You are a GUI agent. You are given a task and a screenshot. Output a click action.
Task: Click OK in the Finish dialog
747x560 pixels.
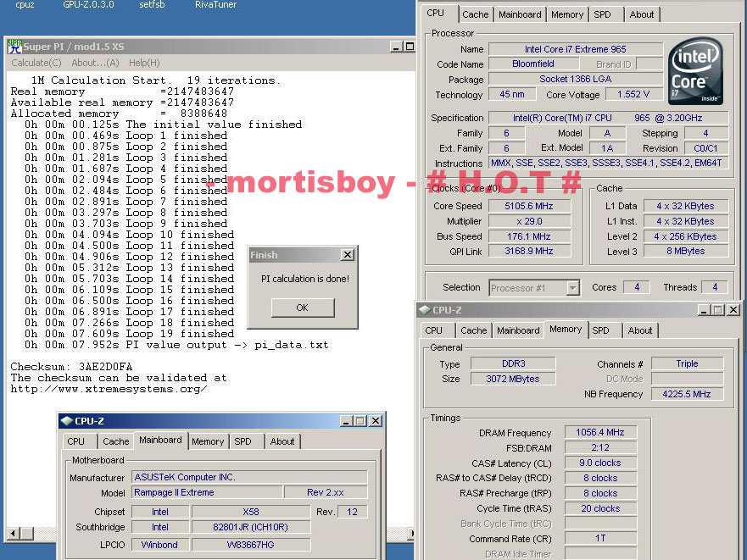coord(303,308)
